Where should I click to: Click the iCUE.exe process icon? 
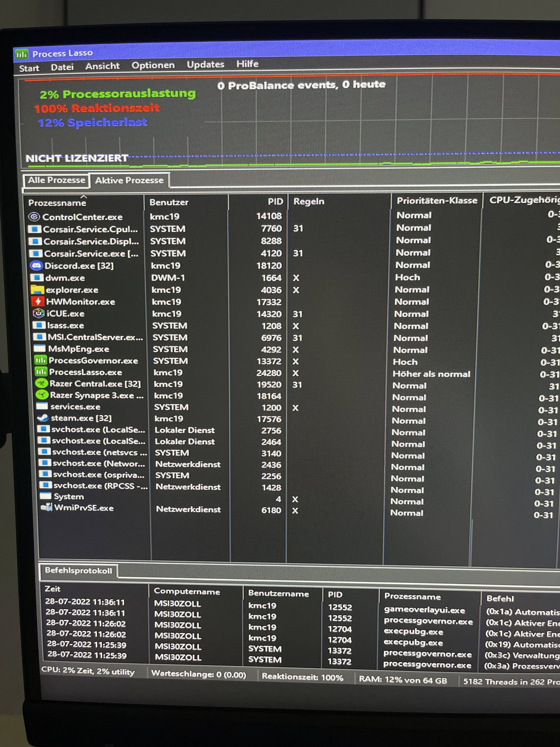tap(39, 313)
